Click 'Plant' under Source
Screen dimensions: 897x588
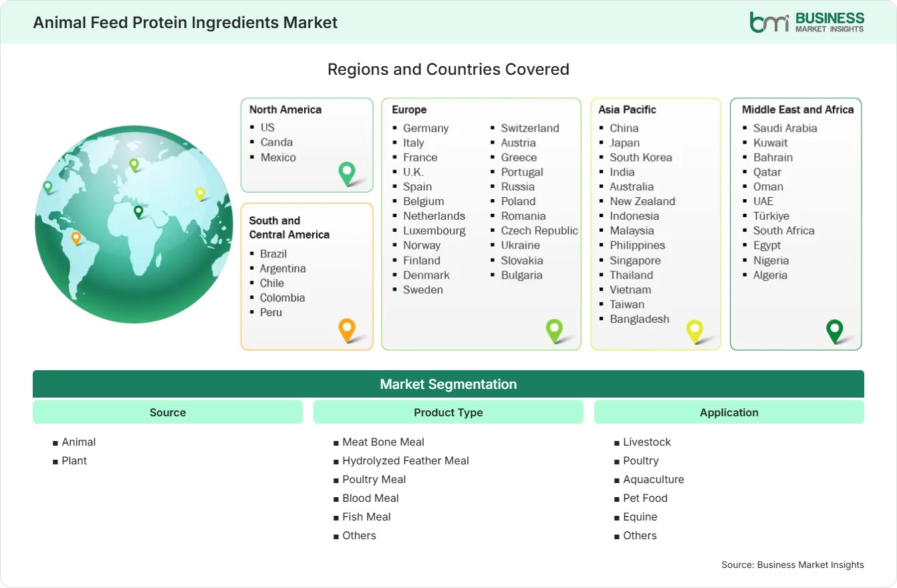pyautogui.click(x=74, y=460)
